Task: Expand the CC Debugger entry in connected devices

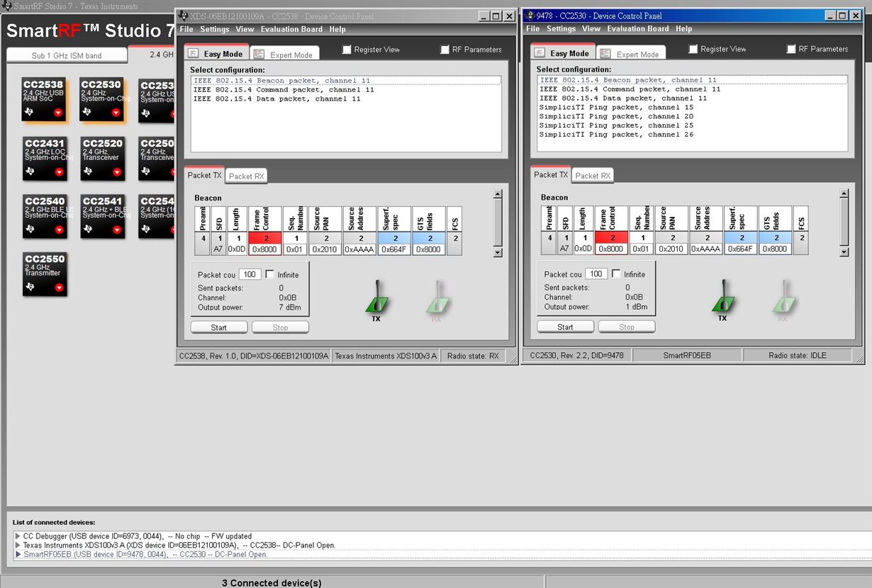Action: (x=18, y=536)
